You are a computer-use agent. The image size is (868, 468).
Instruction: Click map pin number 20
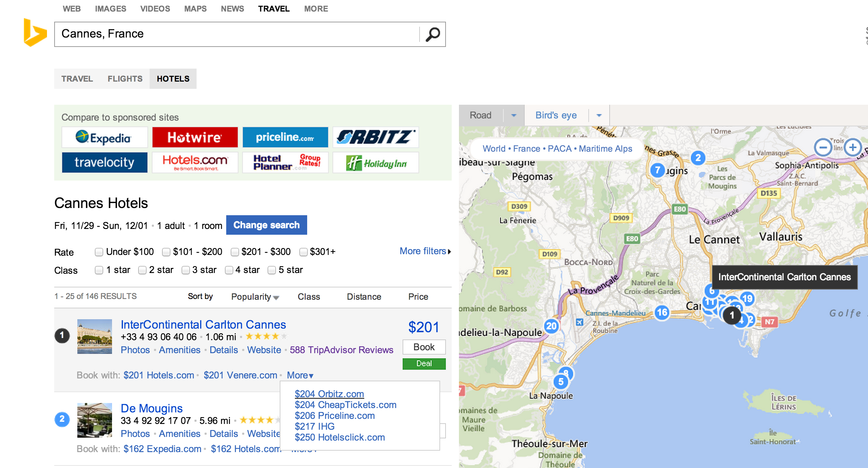551,326
